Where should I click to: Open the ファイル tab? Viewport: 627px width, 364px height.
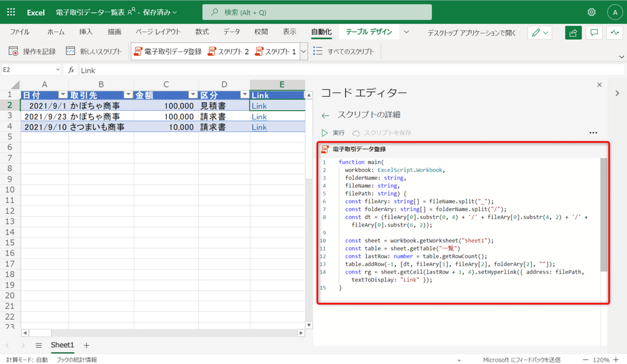[20, 32]
